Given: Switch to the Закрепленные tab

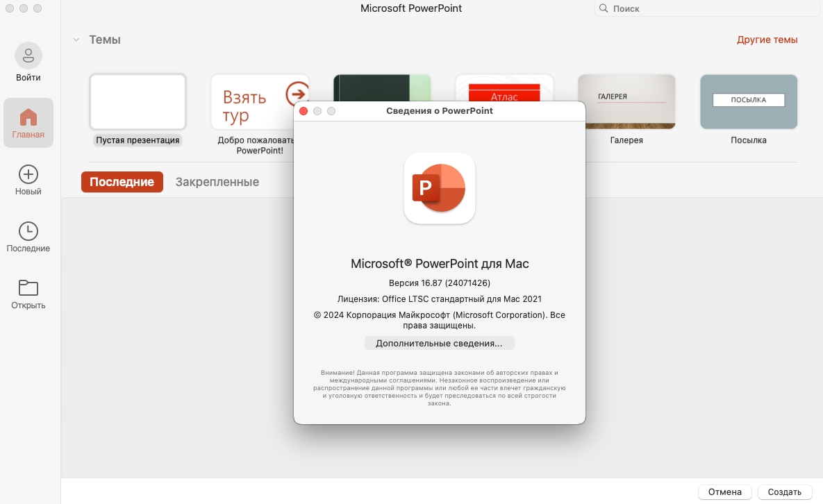Looking at the screenshot, I should [x=217, y=182].
